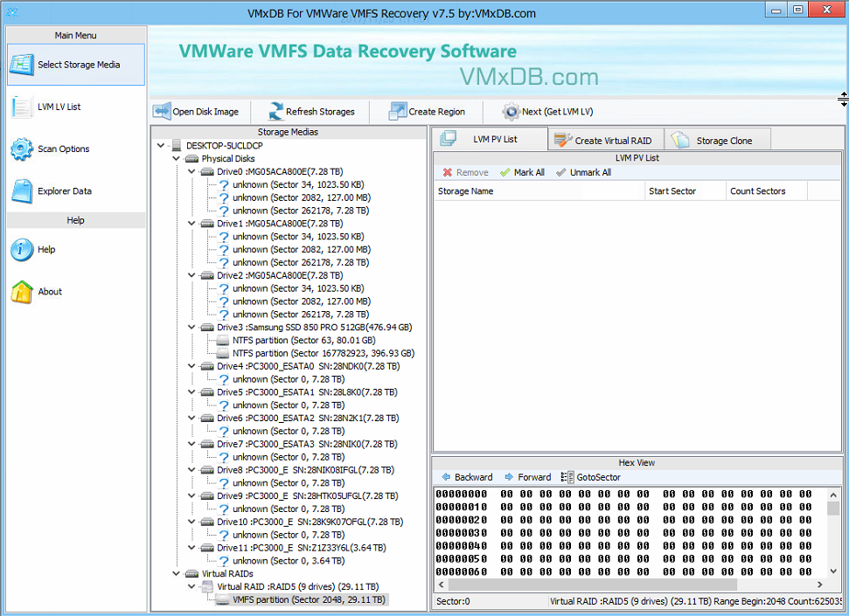849x616 pixels.
Task: Select Drive1 unknown Sector 262178 partition
Action: (301, 262)
